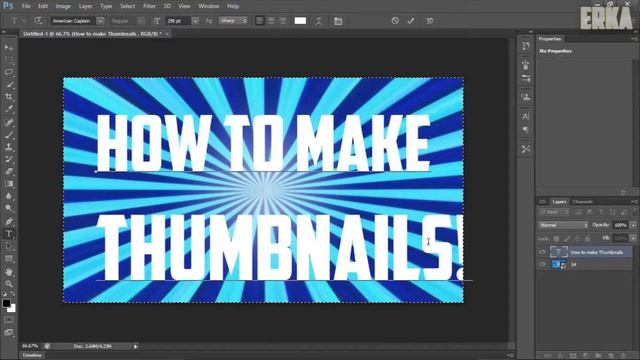Image resolution: width=640 pixels, height=360 pixels.
Task: Toggle lock transparent pixels
Action: (x=556, y=238)
